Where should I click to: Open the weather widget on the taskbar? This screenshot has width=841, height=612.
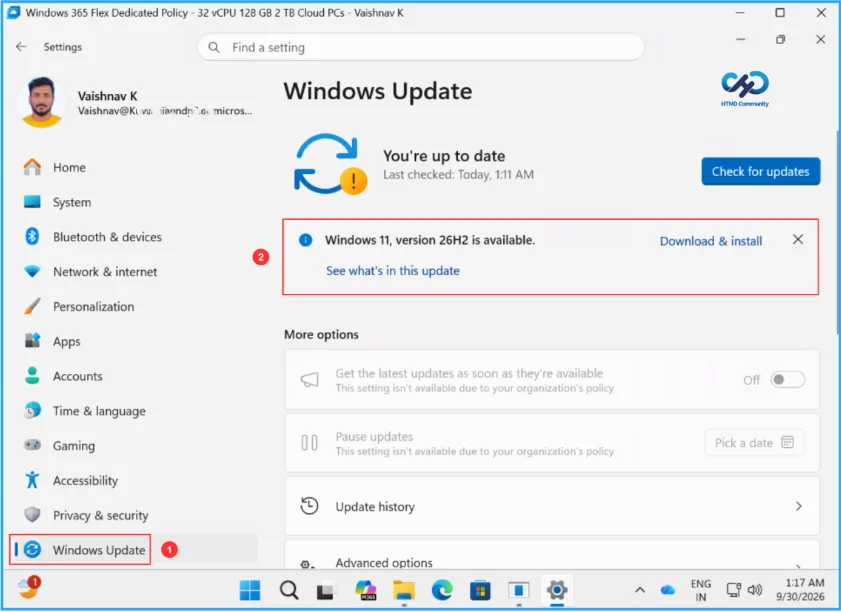(29, 588)
